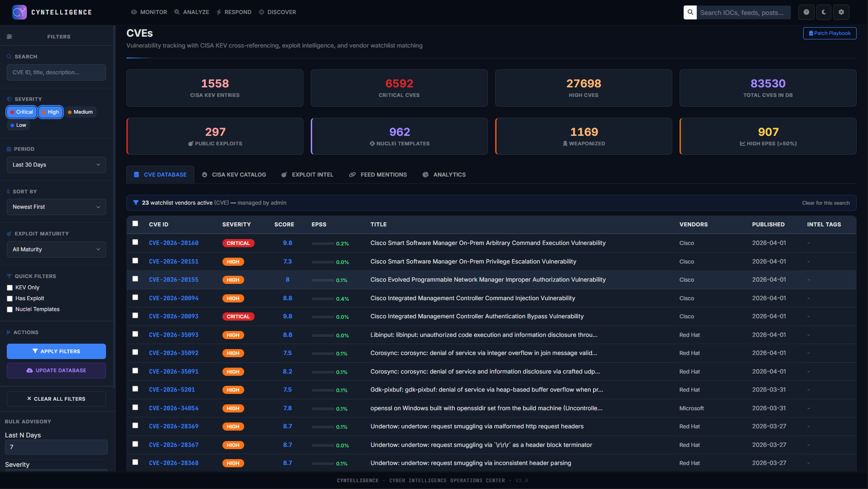The height and width of the screenshot is (489, 868).
Task: Focus the Last N Days input
Action: [56, 447]
